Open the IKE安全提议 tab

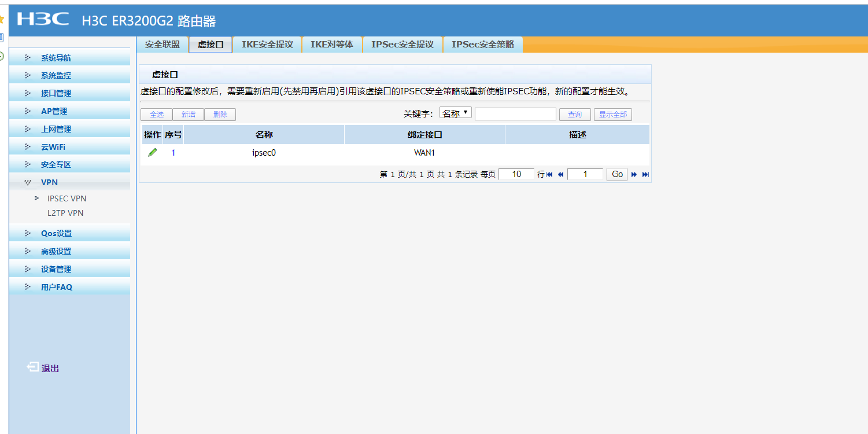[x=267, y=45]
